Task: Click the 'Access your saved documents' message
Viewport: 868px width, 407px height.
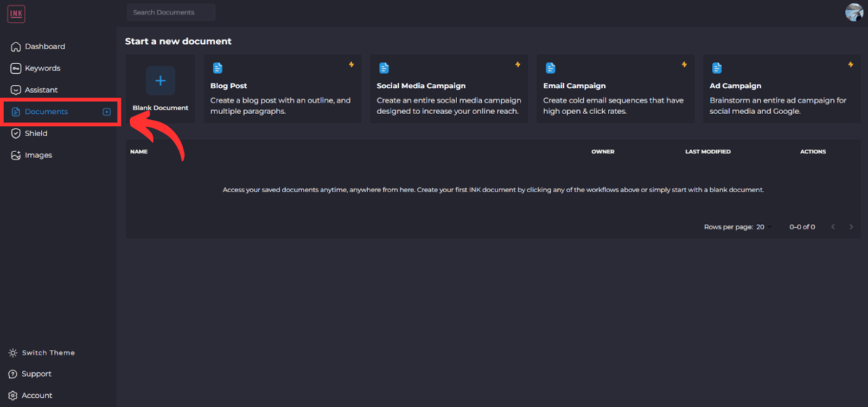Action: click(x=493, y=190)
